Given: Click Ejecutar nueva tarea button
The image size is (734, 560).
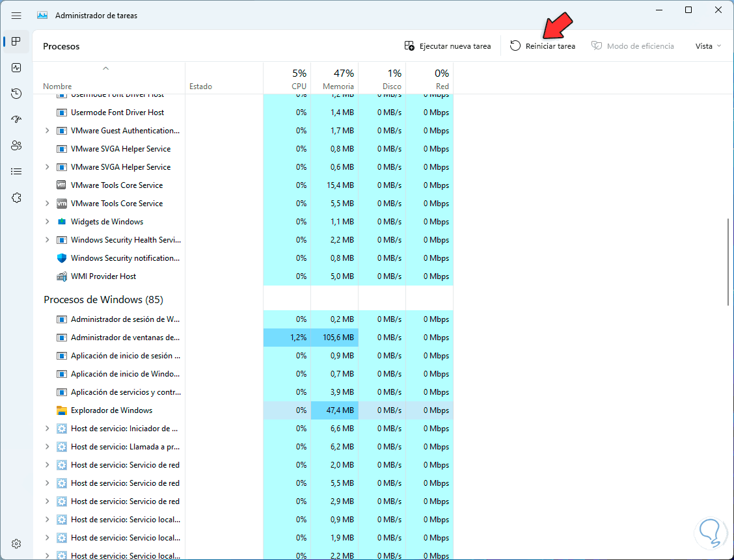Looking at the screenshot, I should 448,46.
